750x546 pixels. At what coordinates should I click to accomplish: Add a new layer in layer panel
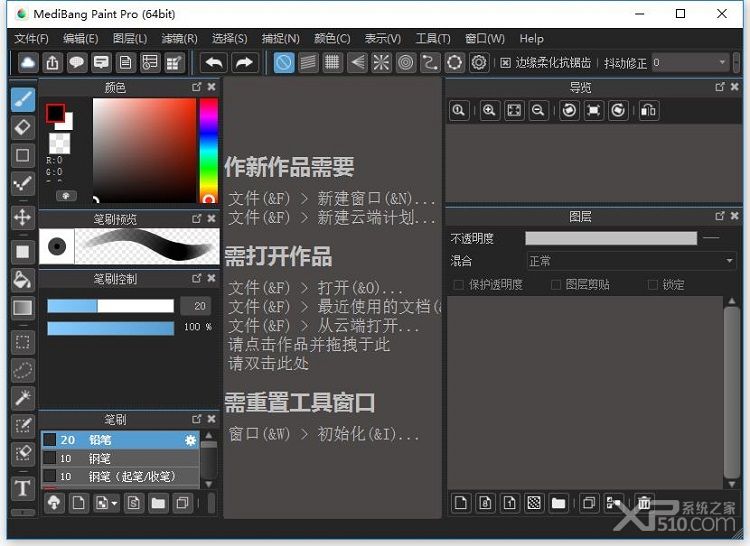tap(461, 503)
